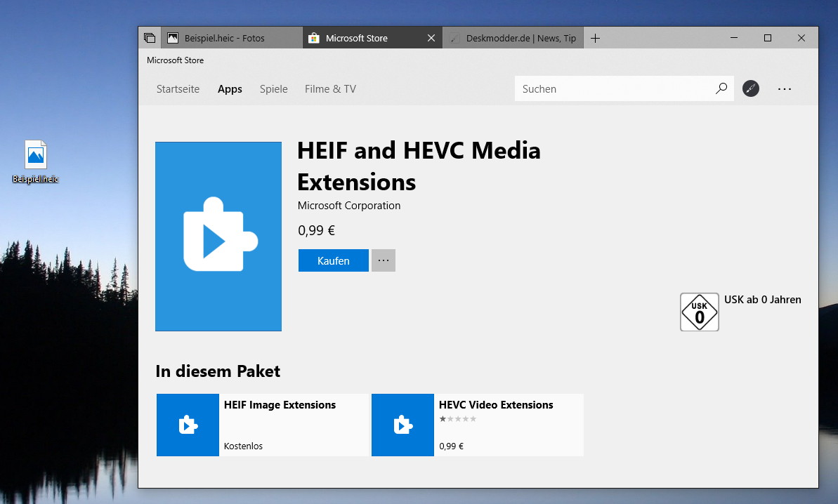
Task: Click the magnifier search icon
Action: coord(721,88)
